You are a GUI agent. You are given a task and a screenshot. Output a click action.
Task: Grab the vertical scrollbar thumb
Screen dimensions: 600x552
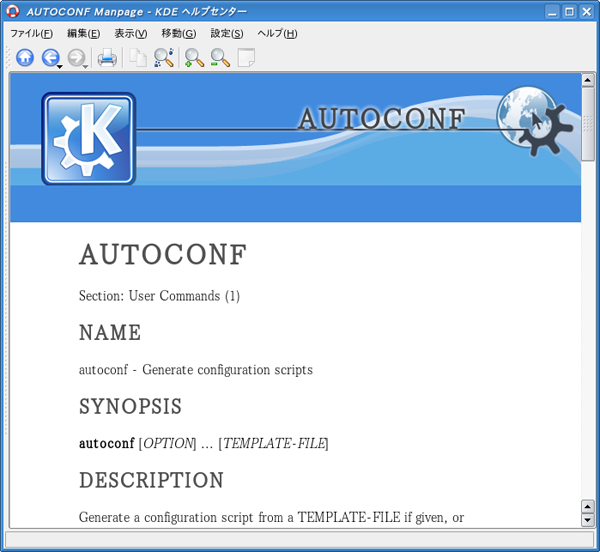(x=587, y=124)
